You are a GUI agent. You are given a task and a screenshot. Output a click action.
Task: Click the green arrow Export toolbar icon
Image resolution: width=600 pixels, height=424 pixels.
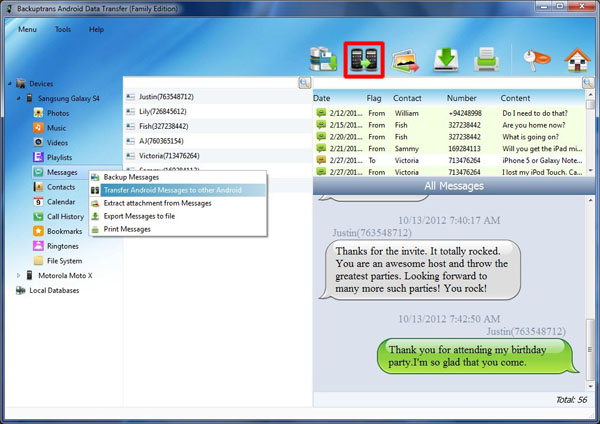click(x=446, y=60)
